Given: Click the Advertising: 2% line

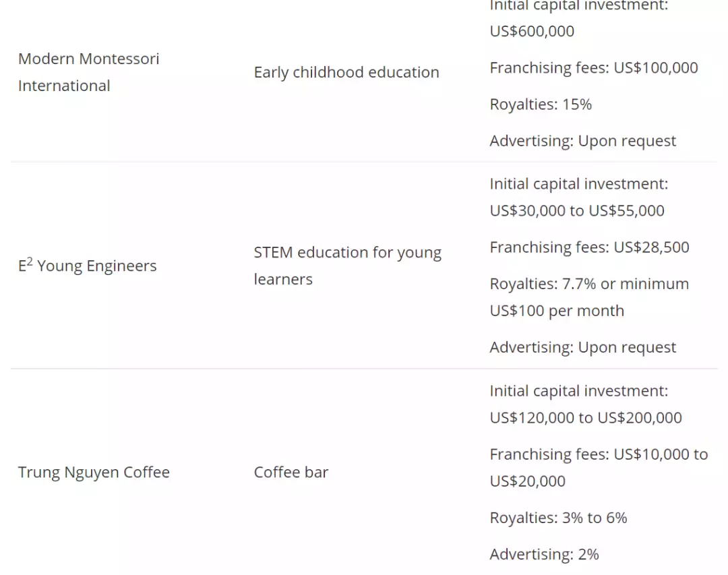Looking at the screenshot, I should tap(544, 554).
